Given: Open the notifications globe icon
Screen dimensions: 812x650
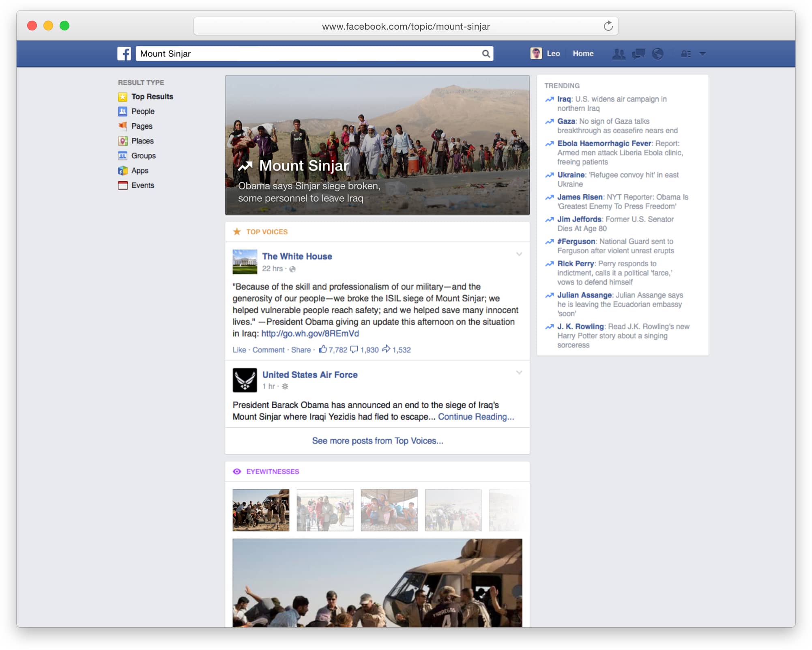Looking at the screenshot, I should [x=657, y=54].
